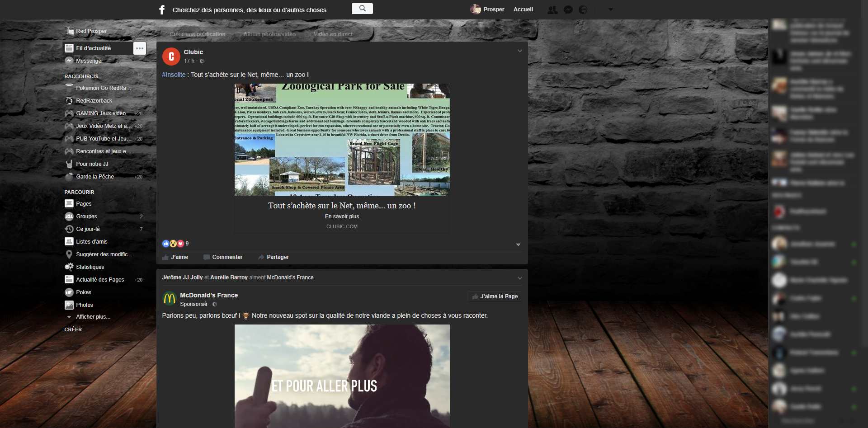Open the account dropdown arrow in top bar
This screenshot has height=428, width=868.
click(x=611, y=9)
